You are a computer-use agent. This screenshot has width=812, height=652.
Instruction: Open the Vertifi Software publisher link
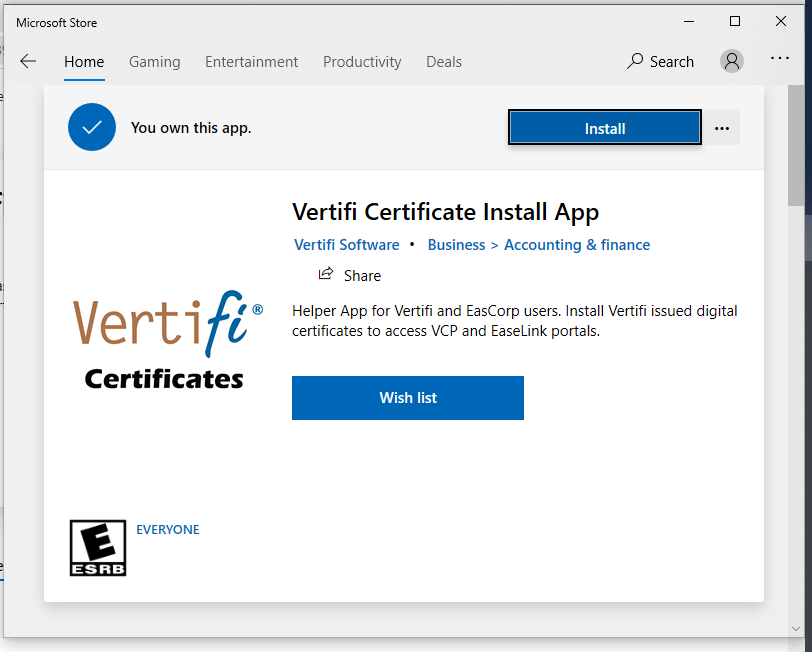point(346,244)
